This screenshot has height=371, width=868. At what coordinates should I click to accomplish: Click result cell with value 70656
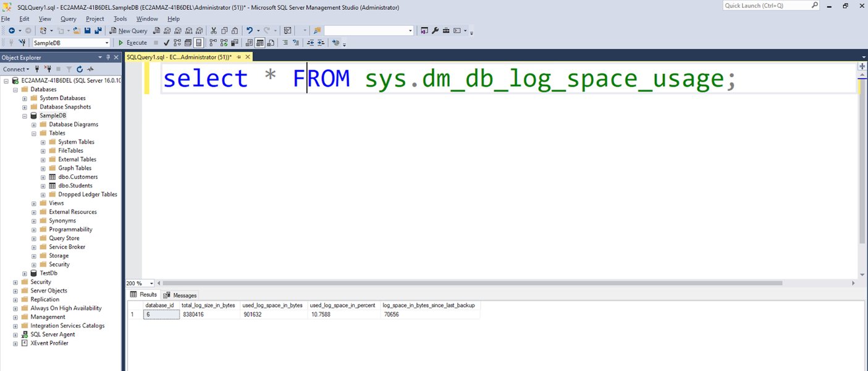429,314
